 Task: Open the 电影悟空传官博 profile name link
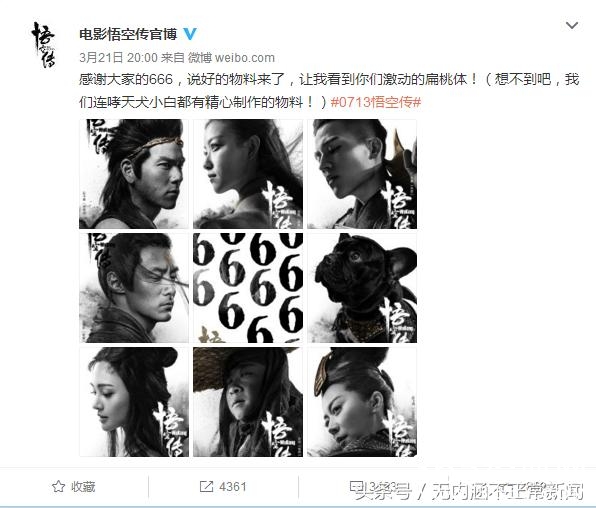coord(128,34)
